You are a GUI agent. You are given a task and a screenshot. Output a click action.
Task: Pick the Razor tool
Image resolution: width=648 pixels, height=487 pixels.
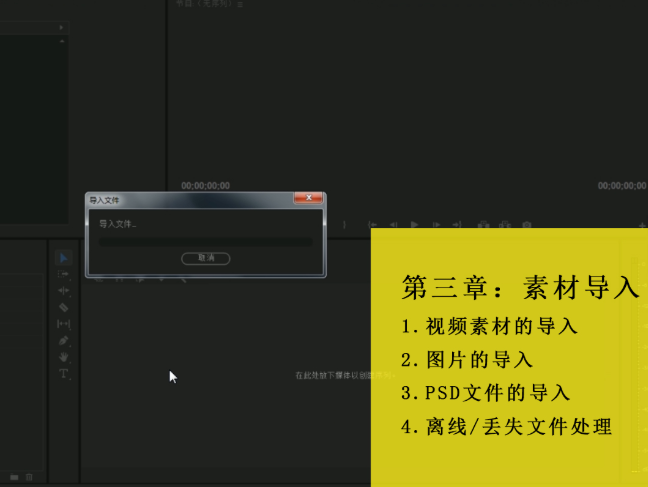click(63, 307)
